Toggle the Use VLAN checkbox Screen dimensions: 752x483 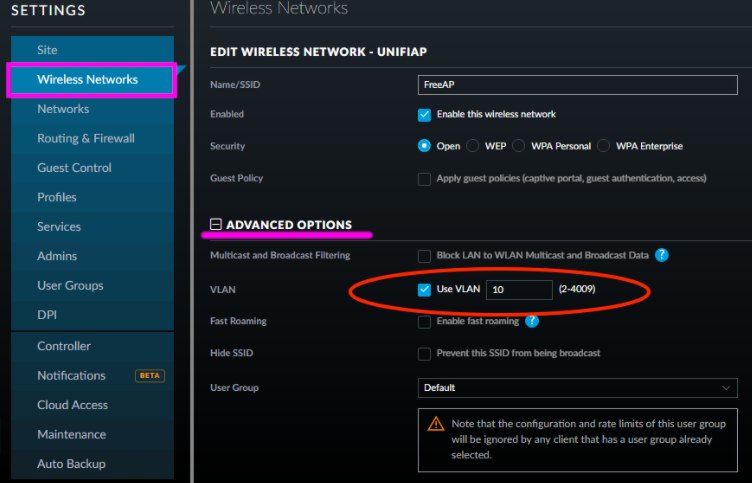click(424, 290)
